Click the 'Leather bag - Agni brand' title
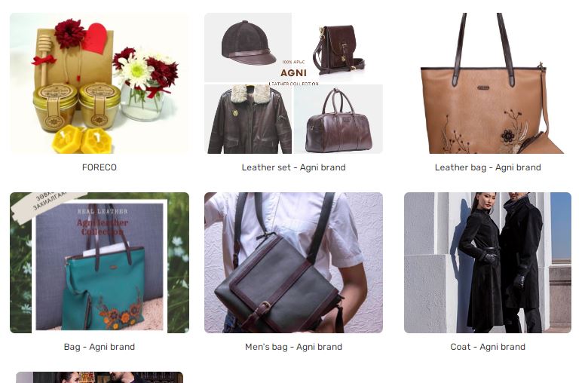Image resolution: width=588 pixels, height=383 pixels. click(x=488, y=167)
